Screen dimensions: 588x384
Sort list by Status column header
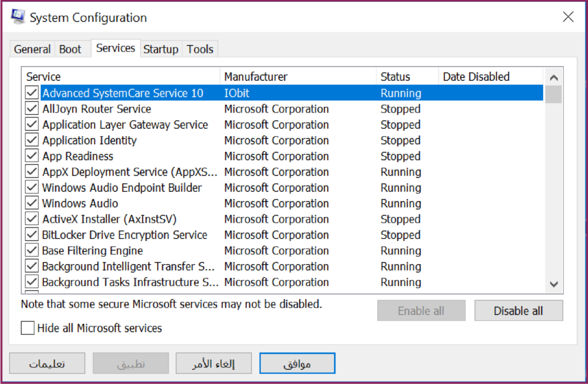click(x=407, y=76)
